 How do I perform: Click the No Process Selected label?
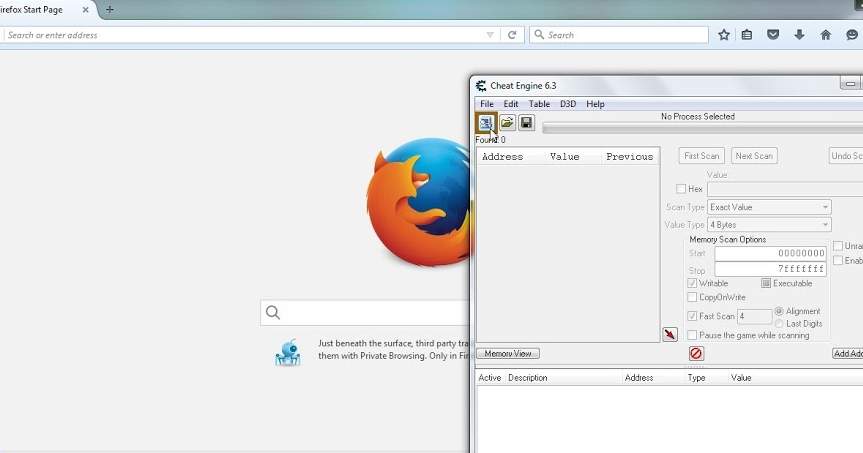(698, 116)
